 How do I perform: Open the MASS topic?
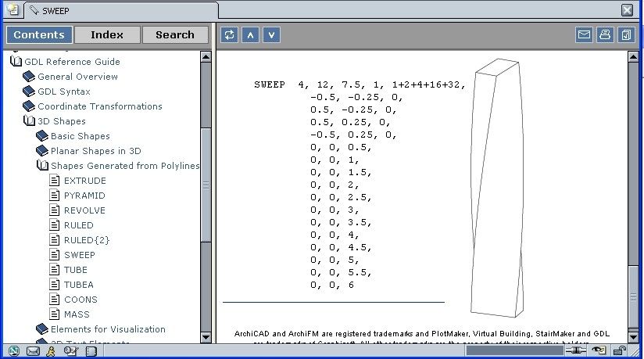[77, 314]
